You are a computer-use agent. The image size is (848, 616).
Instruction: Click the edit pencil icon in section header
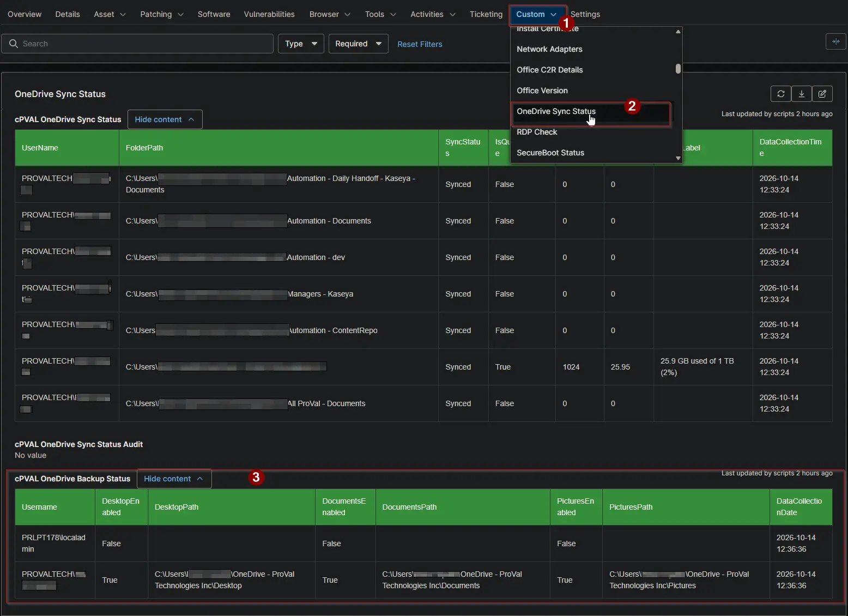(x=822, y=94)
